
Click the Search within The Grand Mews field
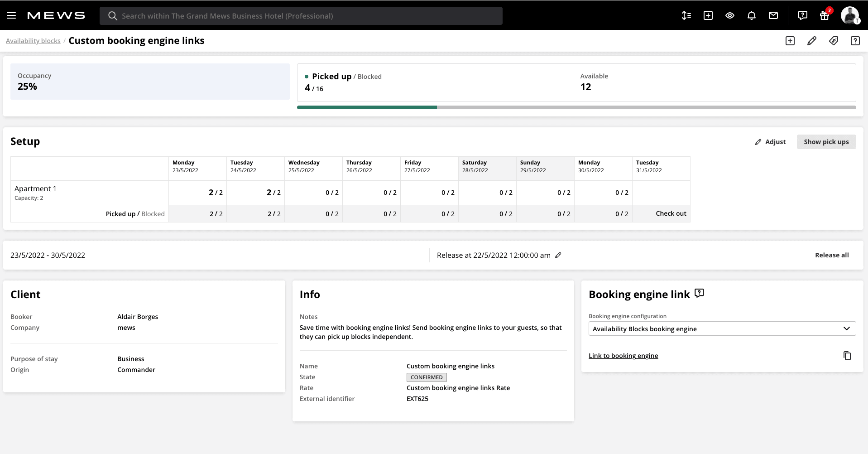[300, 15]
